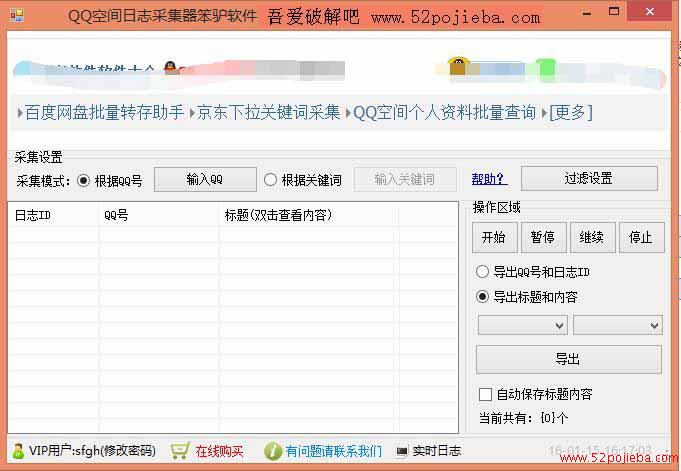Click the real-time log monitor icon
The image size is (681, 471).
(x=402, y=451)
